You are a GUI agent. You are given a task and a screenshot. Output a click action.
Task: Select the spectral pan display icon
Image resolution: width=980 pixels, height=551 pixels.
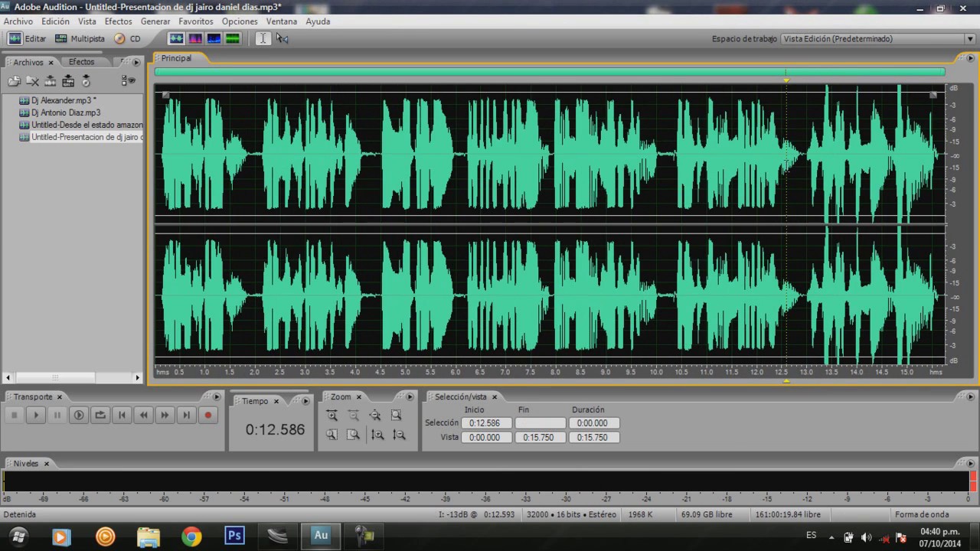click(214, 38)
